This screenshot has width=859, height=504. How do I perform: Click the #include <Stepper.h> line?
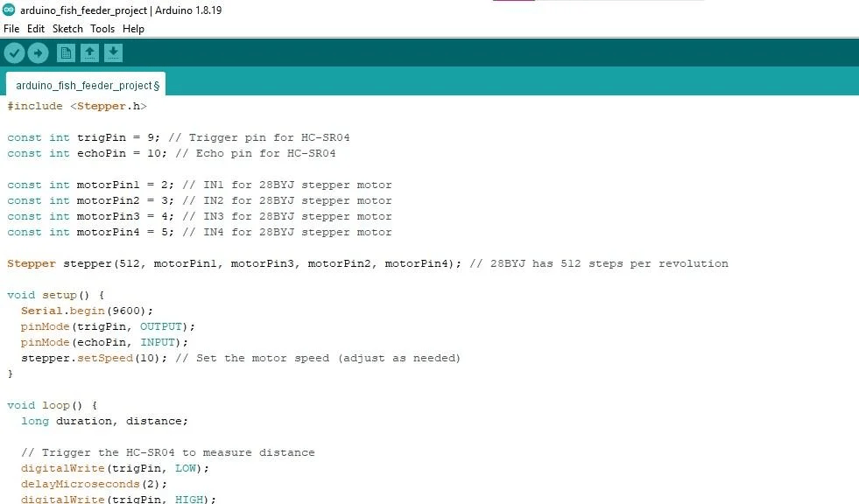pos(77,106)
